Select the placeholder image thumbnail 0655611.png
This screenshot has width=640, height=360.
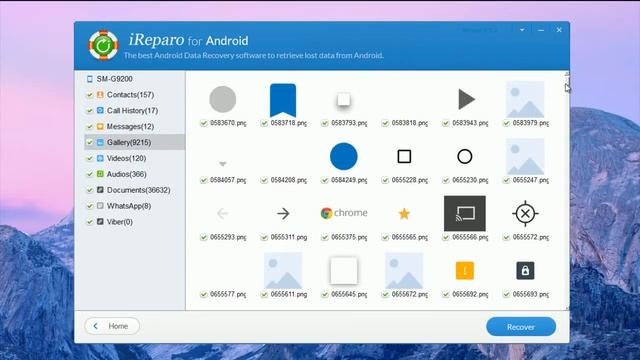[x=283, y=271]
